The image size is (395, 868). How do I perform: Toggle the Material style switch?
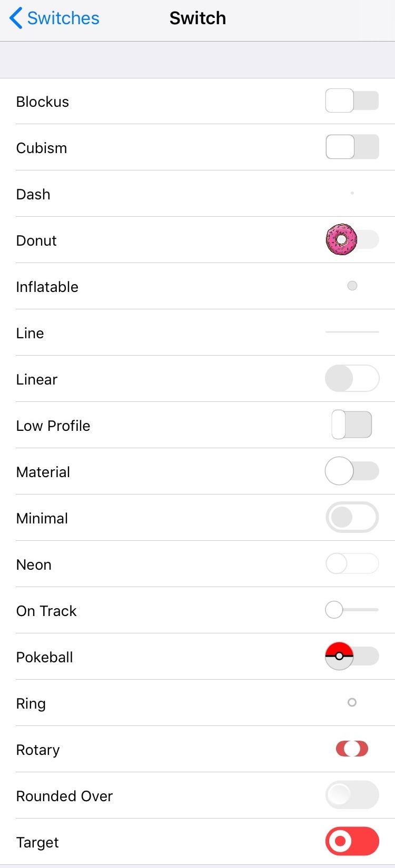pos(352,471)
